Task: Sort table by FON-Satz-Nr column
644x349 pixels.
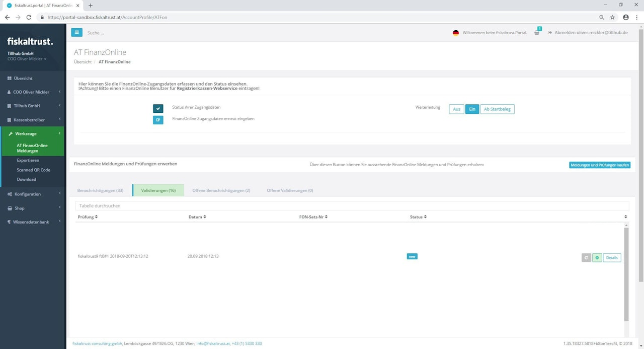Action: pyautogui.click(x=314, y=217)
